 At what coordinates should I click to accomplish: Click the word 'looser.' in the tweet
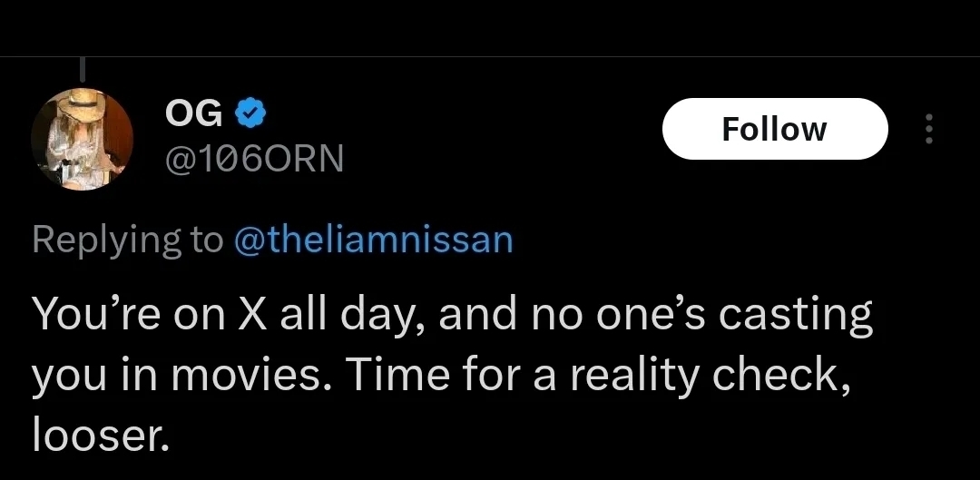100,436
